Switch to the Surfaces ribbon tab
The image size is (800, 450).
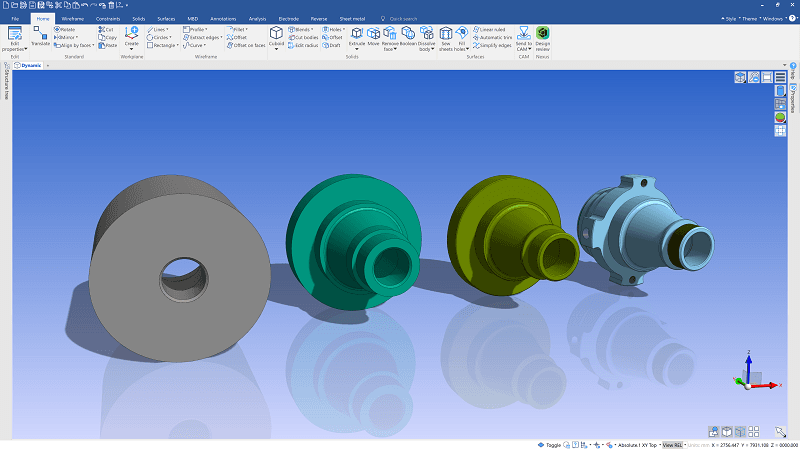(x=166, y=18)
